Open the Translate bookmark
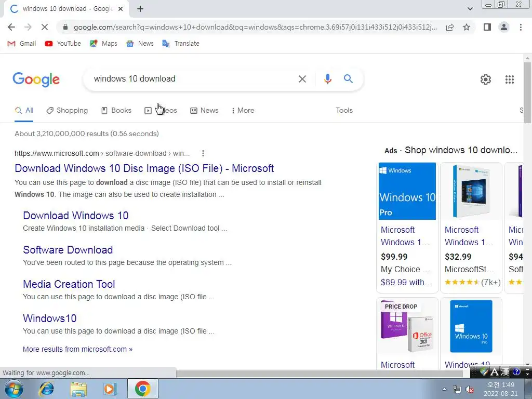 [181, 44]
